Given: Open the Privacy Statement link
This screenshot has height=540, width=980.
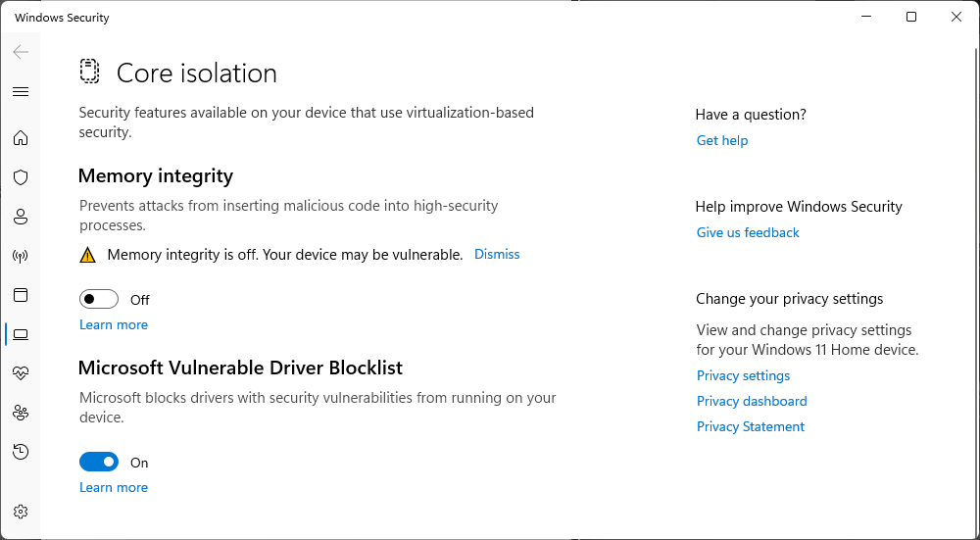Looking at the screenshot, I should pos(751,426).
